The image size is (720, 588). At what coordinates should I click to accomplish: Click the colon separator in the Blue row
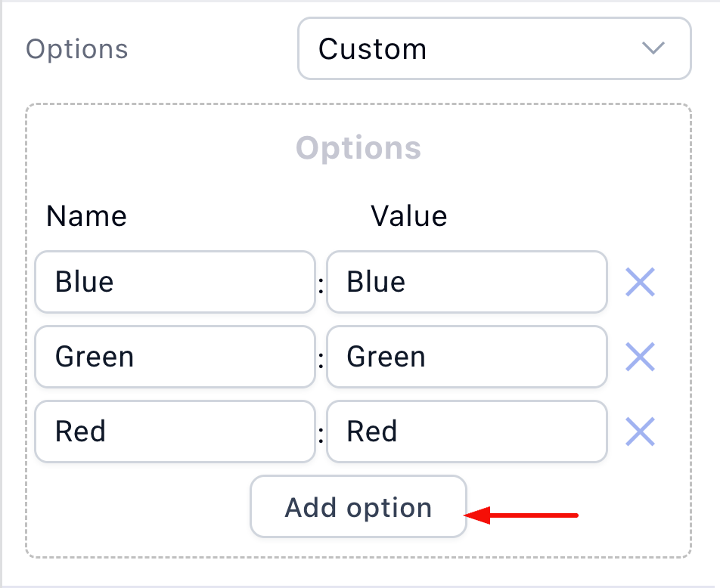click(321, 286)
